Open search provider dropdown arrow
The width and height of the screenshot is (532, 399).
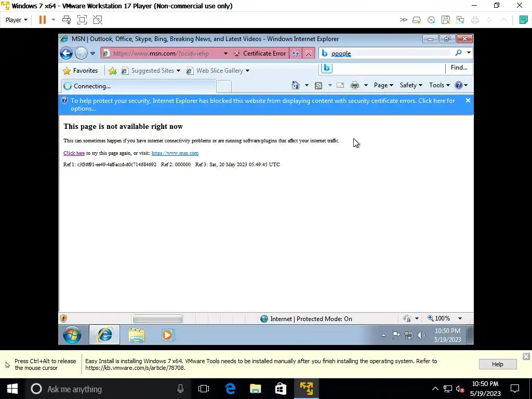point(469,53)
